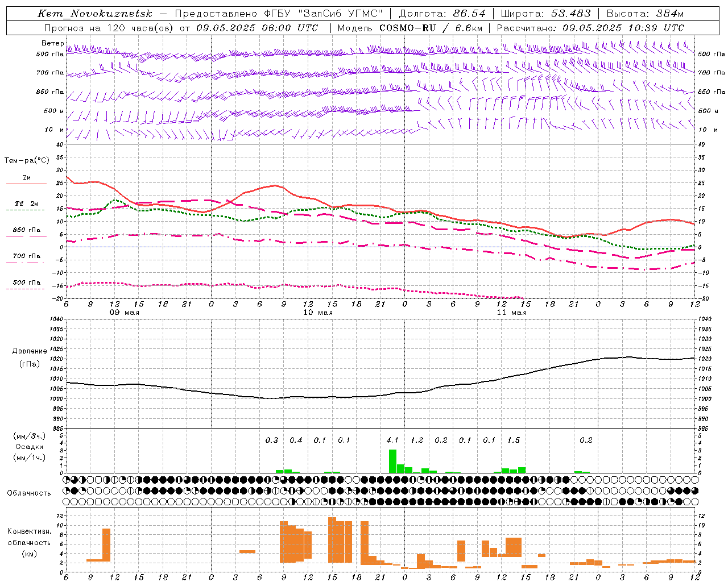Click the 0.3 precipitation amount
728x582 pixels.
[x=272, y=440]
